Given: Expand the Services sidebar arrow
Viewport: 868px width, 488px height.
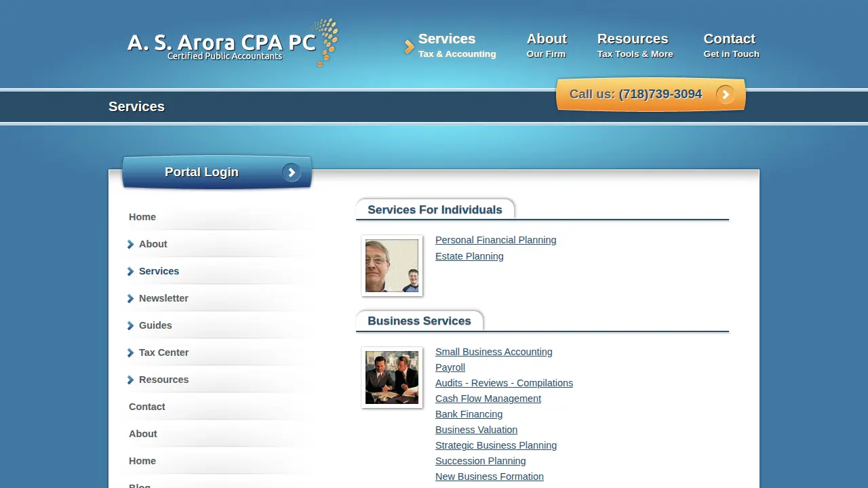Looking at the screenshot, I should 130,272.
